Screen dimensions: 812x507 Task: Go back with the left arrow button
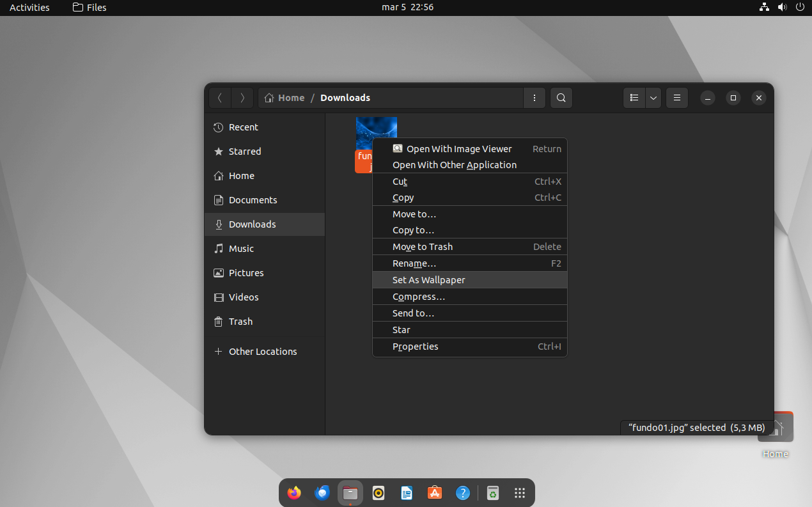point(220,98)
